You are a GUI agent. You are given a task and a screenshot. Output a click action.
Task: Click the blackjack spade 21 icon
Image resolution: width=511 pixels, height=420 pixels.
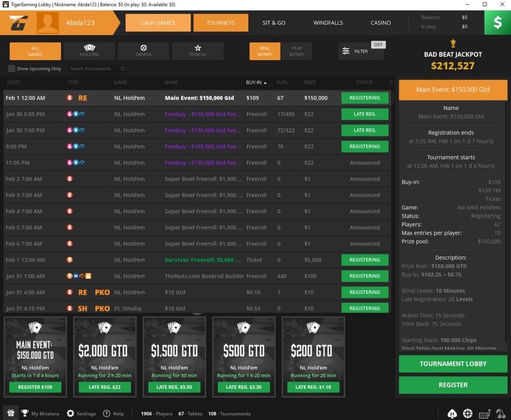[453, 413]
